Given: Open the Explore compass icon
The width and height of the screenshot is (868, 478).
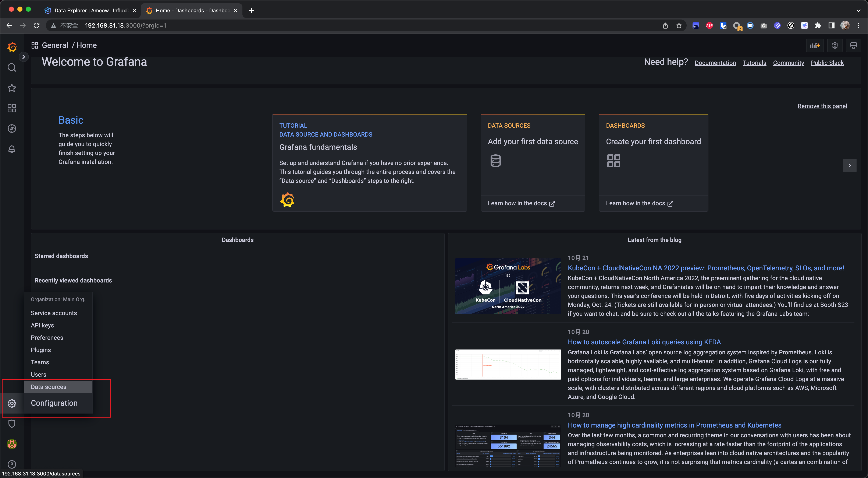Looking at the screenshot, I should click(12, 129).
